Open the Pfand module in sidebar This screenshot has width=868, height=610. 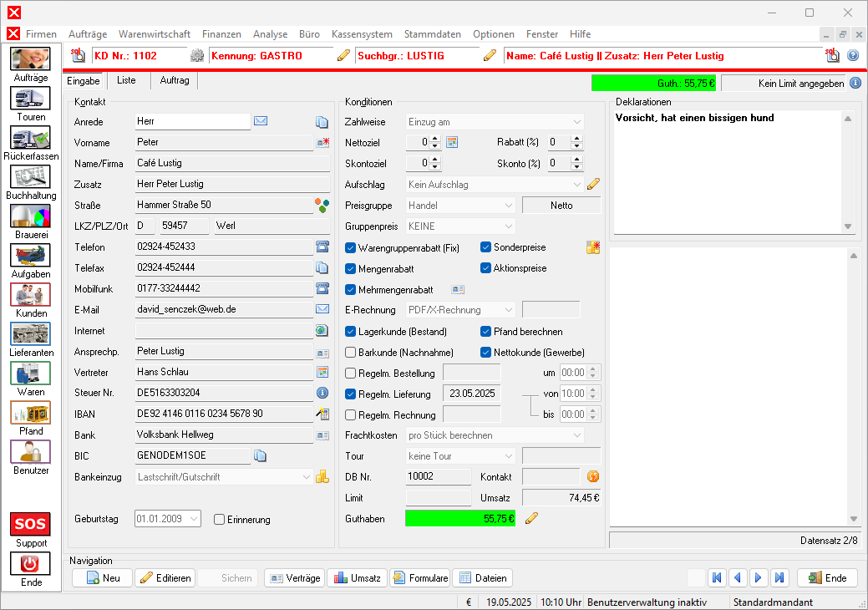tap(30, 413)
